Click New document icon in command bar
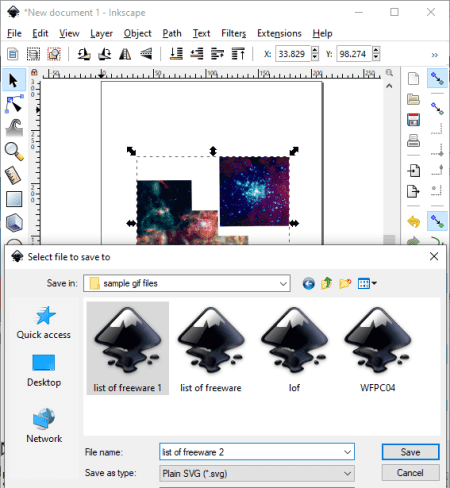450x488 pixels. [x=413, y=79]
